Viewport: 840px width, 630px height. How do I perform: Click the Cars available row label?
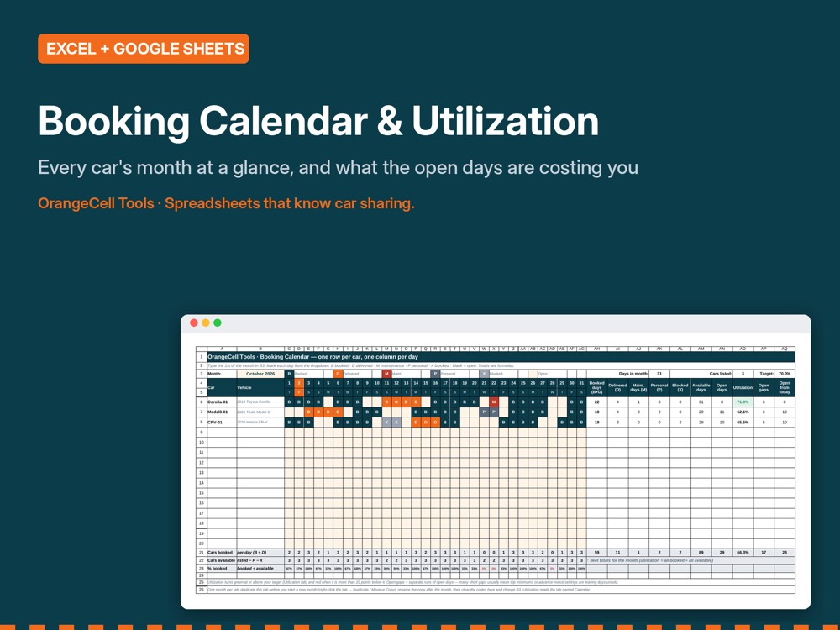click(222, 560)
